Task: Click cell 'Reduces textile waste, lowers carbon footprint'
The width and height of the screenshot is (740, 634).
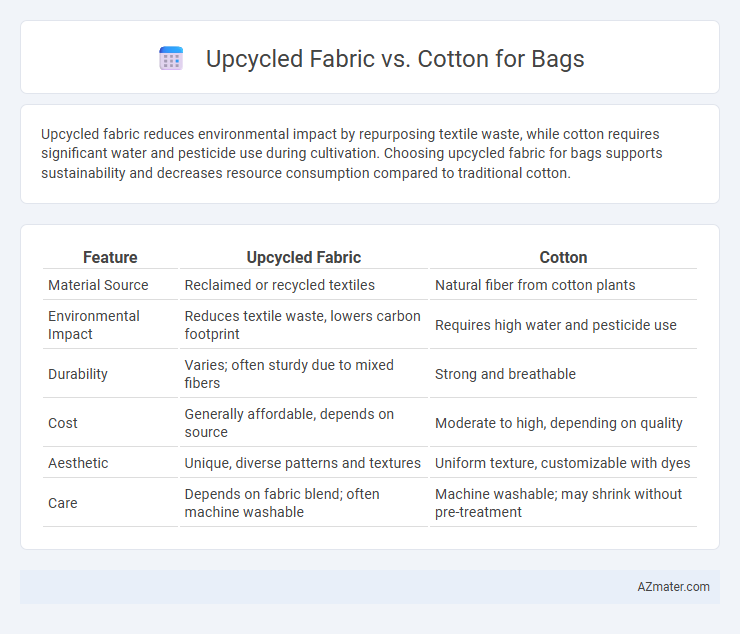Action: [x=302, y=325]
